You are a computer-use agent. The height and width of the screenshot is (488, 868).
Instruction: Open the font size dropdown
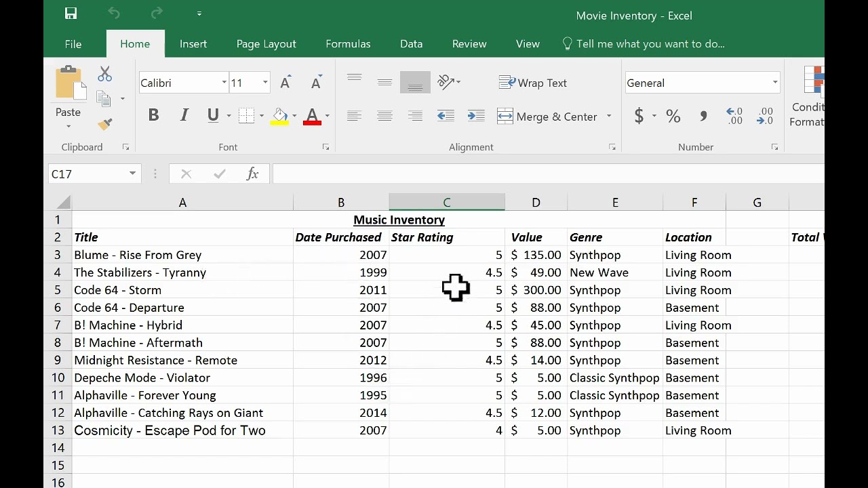coord(265,83)
